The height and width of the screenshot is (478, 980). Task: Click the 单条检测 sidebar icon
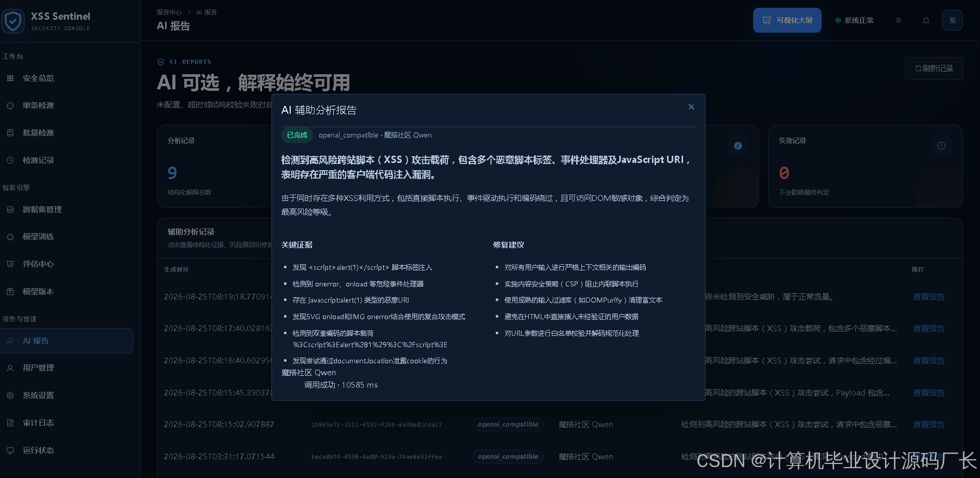pyautogui.click(x=10, y=105)
